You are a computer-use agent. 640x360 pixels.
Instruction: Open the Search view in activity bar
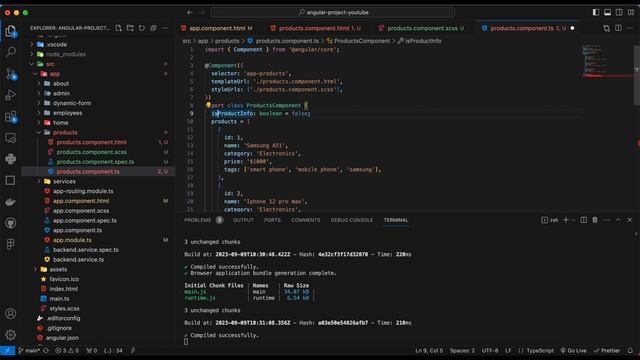11,52
